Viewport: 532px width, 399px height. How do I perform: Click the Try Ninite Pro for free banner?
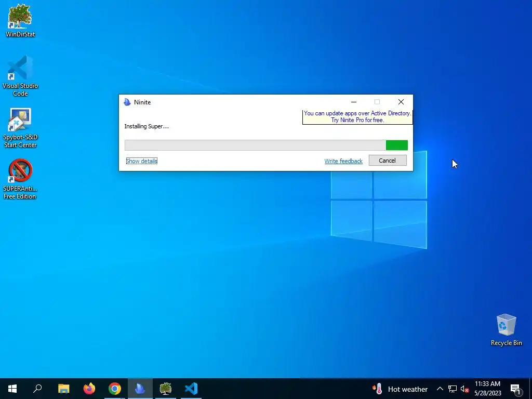(357, 117)
